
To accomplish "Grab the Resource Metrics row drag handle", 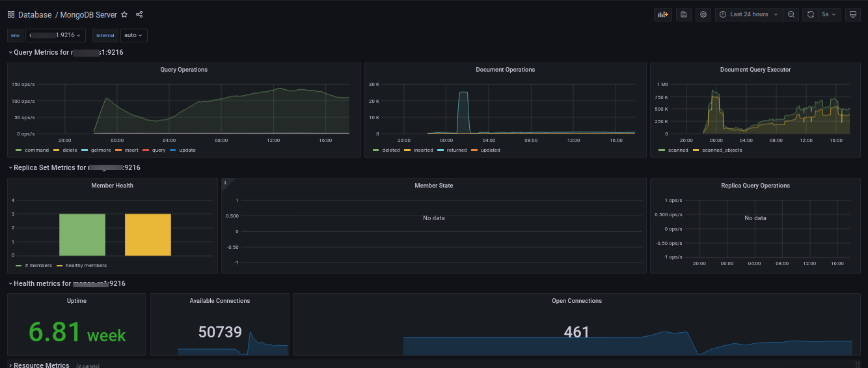I will 857,365.
